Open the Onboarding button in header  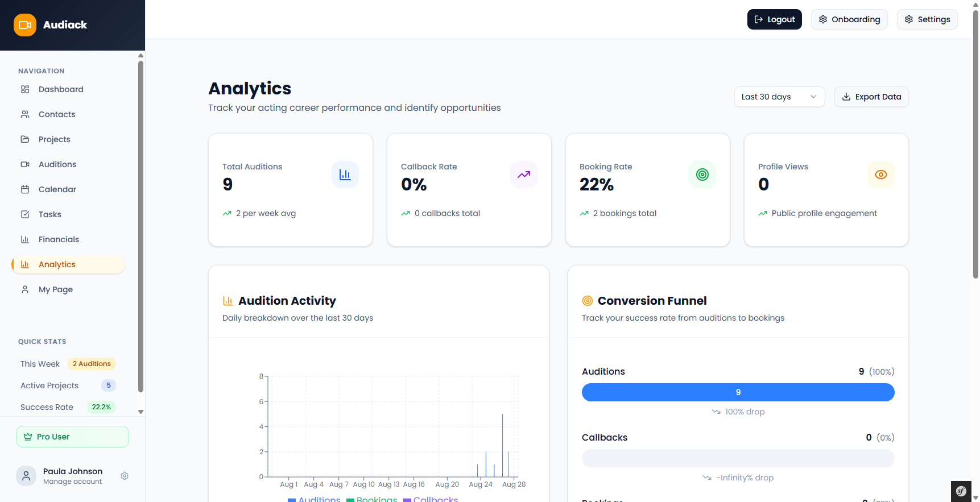(849, 19)
